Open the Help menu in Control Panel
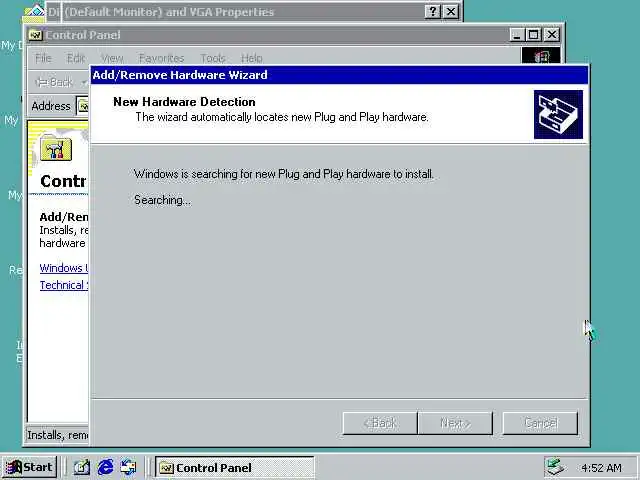Viewport: 640px width, 480px height. [x=251, y=58]
